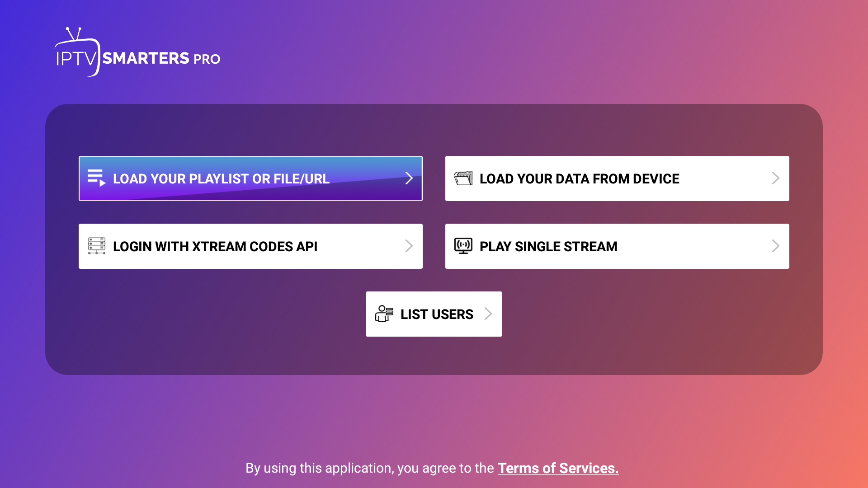
Task: Click the single stream monitor icon
Action: coord(464,246)
